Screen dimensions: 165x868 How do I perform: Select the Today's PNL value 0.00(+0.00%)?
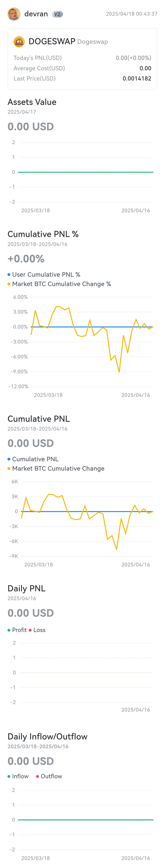point(133,58)
